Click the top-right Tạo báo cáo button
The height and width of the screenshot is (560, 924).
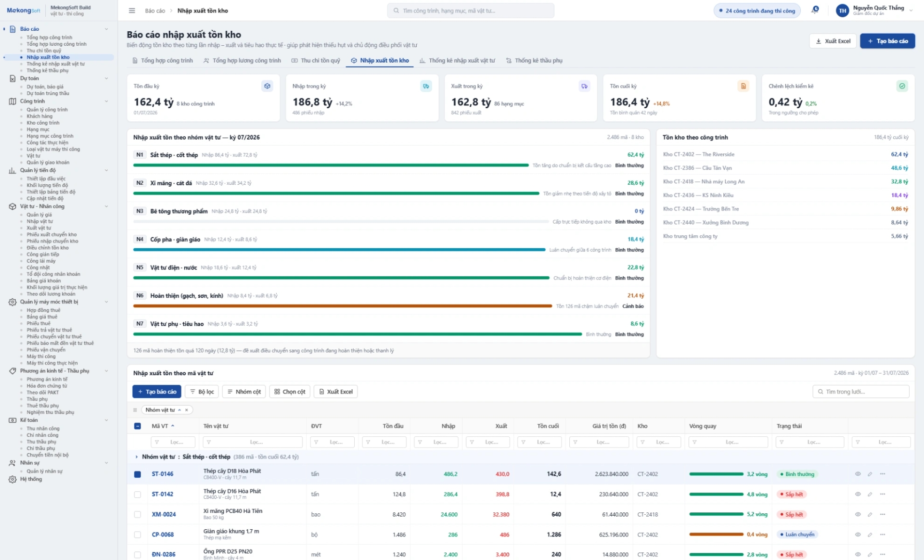(887, 41)
